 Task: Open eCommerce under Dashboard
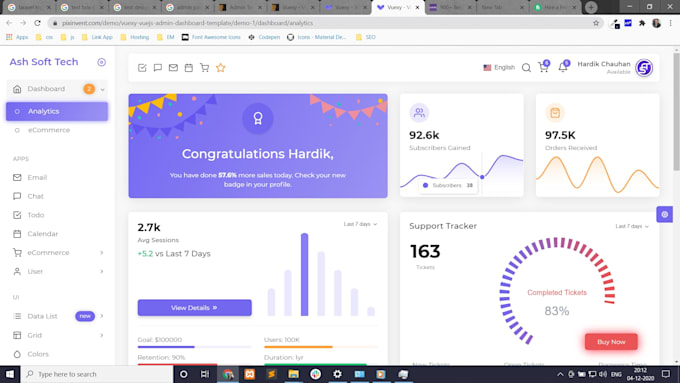coord(57,130)
